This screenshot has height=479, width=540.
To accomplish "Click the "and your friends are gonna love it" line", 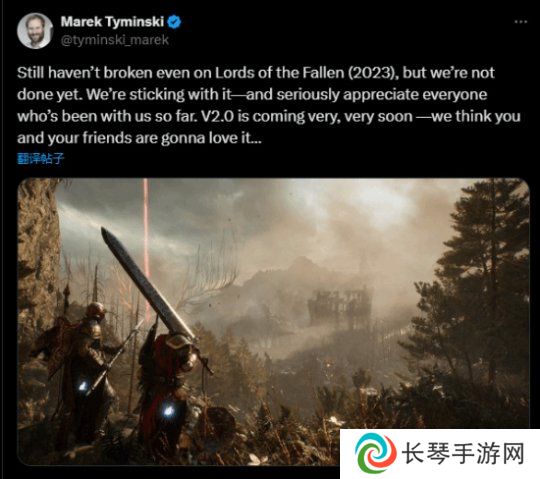I will (139, 138).
